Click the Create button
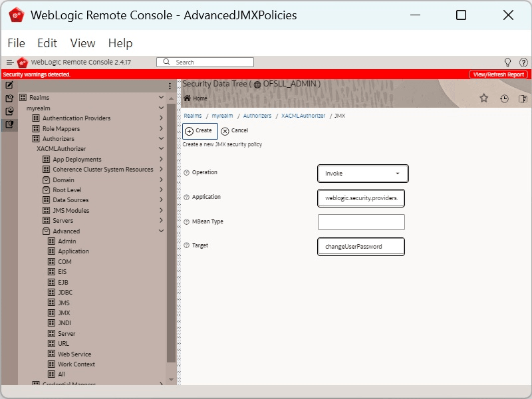Screen dimensions: 532x399 click(200, 131)
